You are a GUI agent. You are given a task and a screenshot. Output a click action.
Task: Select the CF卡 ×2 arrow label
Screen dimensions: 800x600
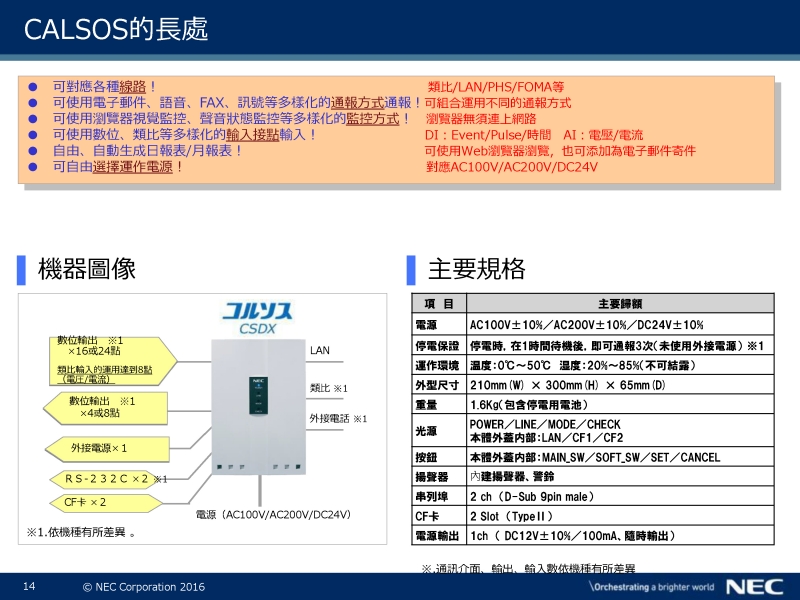click(x=106, y=503)
